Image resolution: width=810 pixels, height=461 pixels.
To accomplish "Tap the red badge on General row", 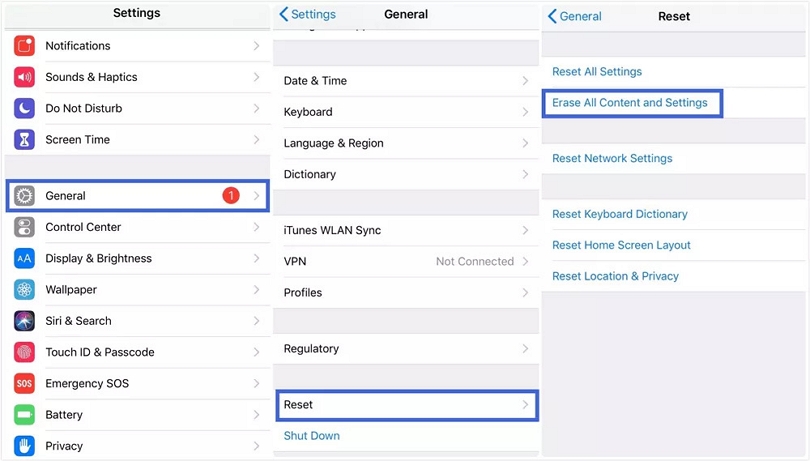I will click(231, 195).
